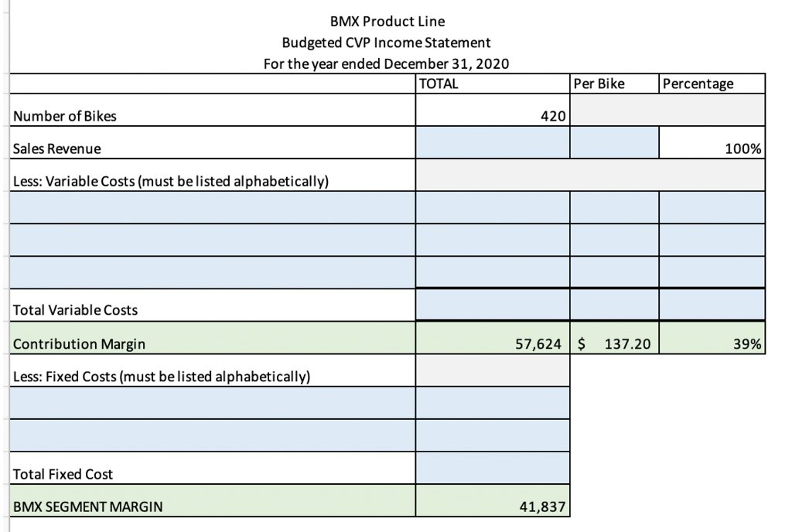Screen dimensions: 792x532
Task: Click the 'Contribution Margin' label
Action: click(x=213, y=338)
